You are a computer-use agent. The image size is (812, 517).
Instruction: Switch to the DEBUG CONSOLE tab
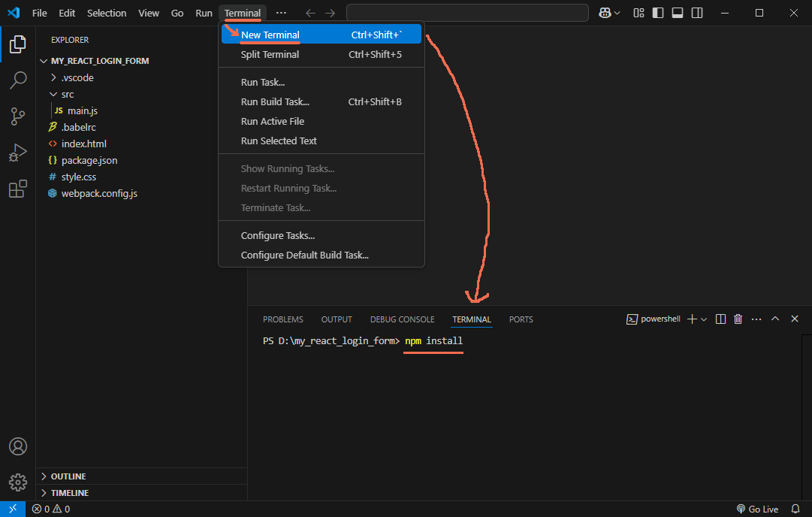(x=402, y=319)
